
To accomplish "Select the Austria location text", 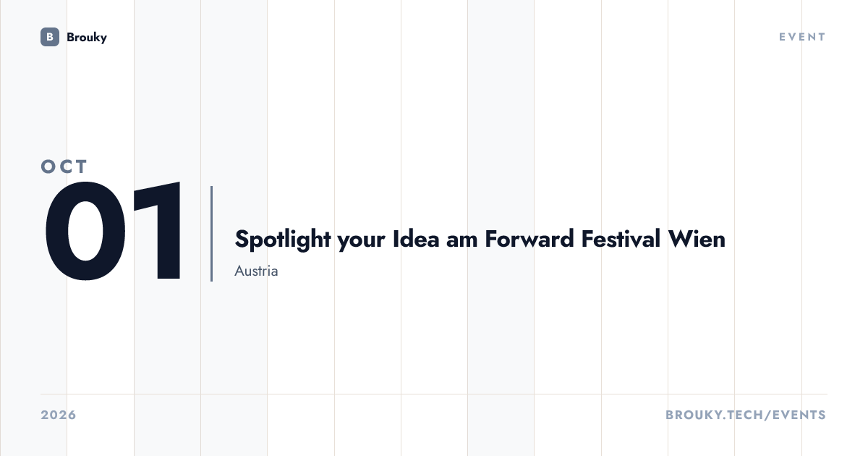I will 256,271.
